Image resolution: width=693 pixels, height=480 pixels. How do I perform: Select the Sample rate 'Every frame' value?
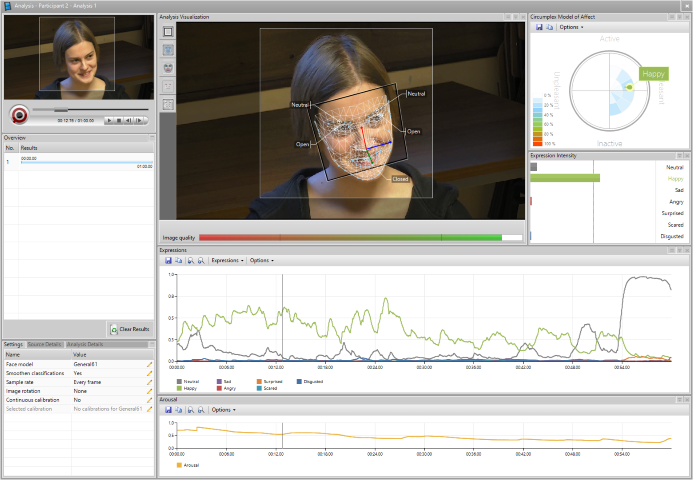[x=88, y=382]
